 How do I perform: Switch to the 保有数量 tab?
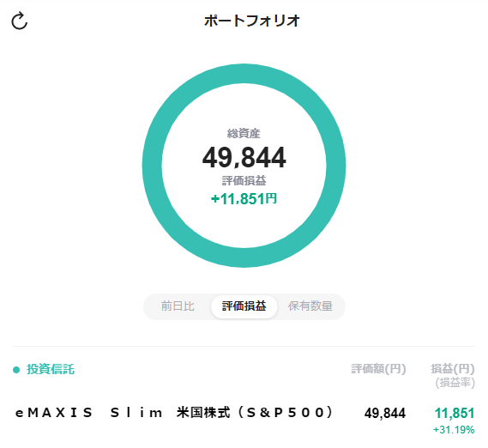click(310, 306)
